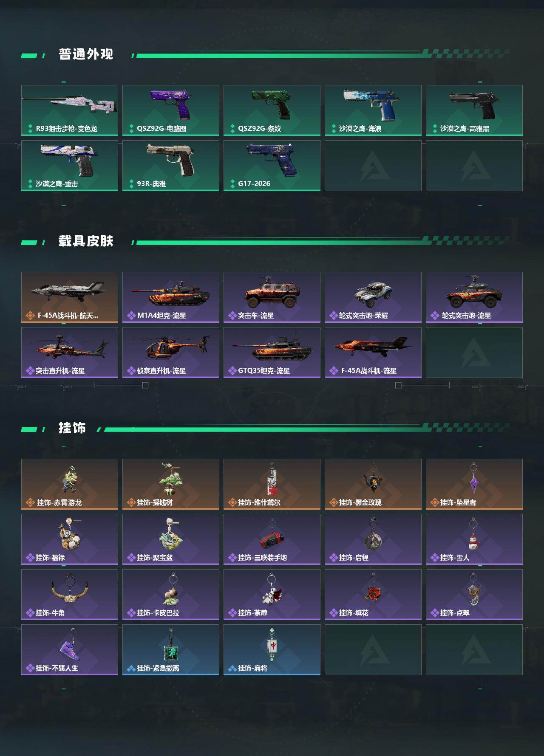Select the M1A4坦克-流星 tank skin

[171, 297]
